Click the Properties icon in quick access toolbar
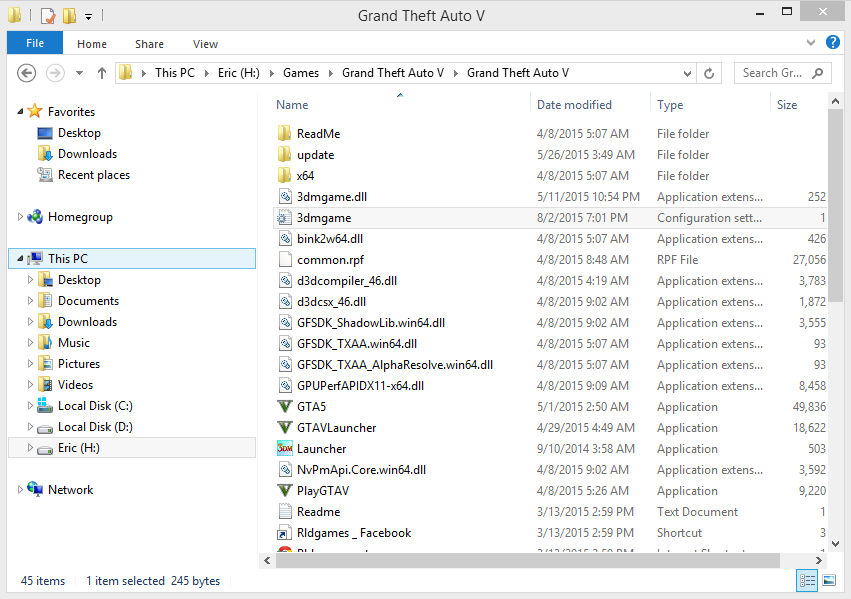851x599 pixels. tap(48, 16)
